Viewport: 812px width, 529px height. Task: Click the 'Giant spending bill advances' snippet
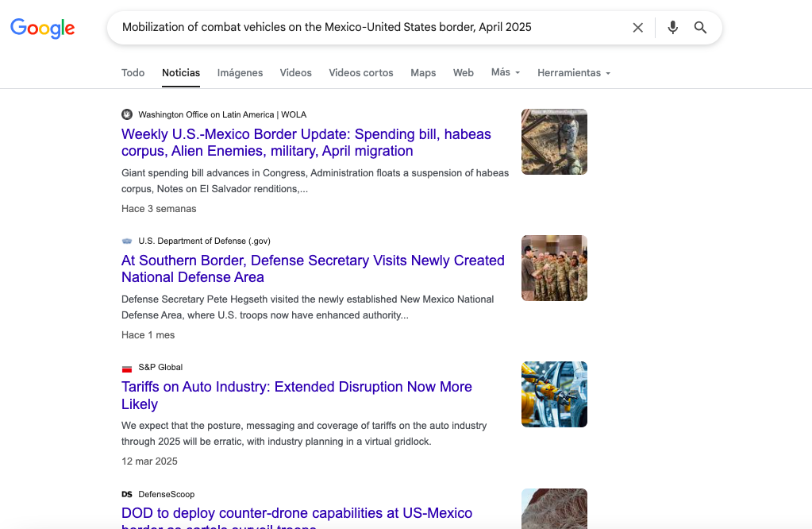click(315, 181)
